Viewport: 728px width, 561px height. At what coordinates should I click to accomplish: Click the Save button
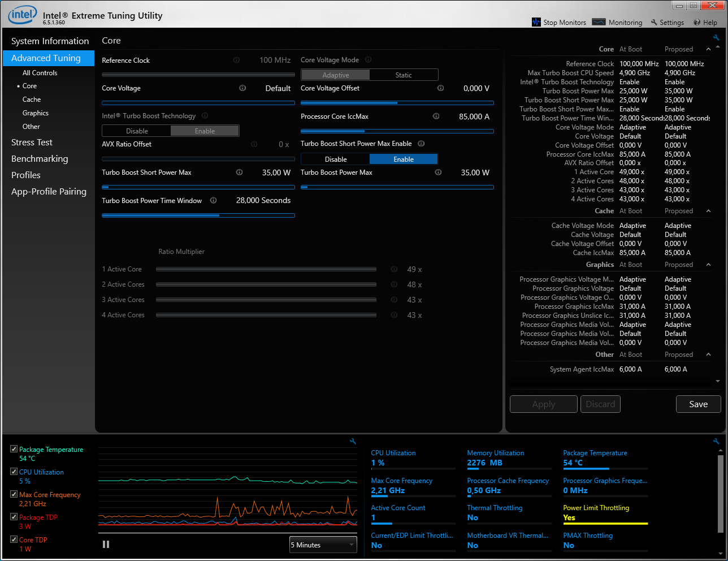point(698,404)
